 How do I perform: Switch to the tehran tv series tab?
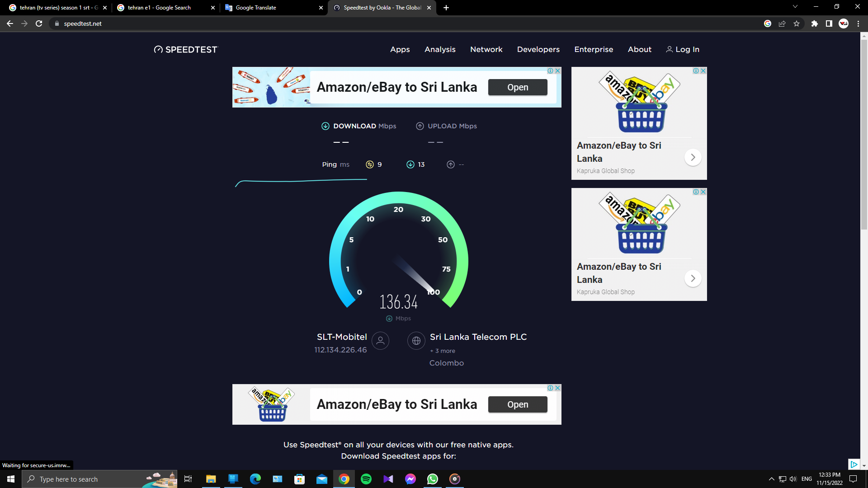tap(59, 8)
